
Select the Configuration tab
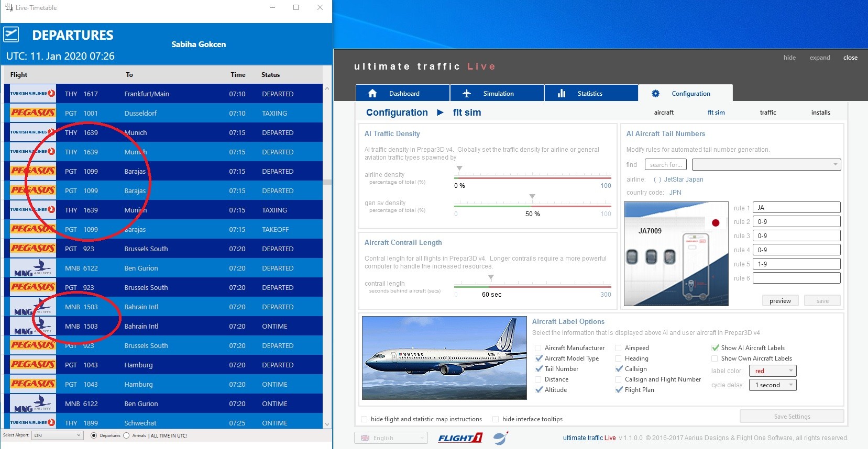(x=686, y=93)
